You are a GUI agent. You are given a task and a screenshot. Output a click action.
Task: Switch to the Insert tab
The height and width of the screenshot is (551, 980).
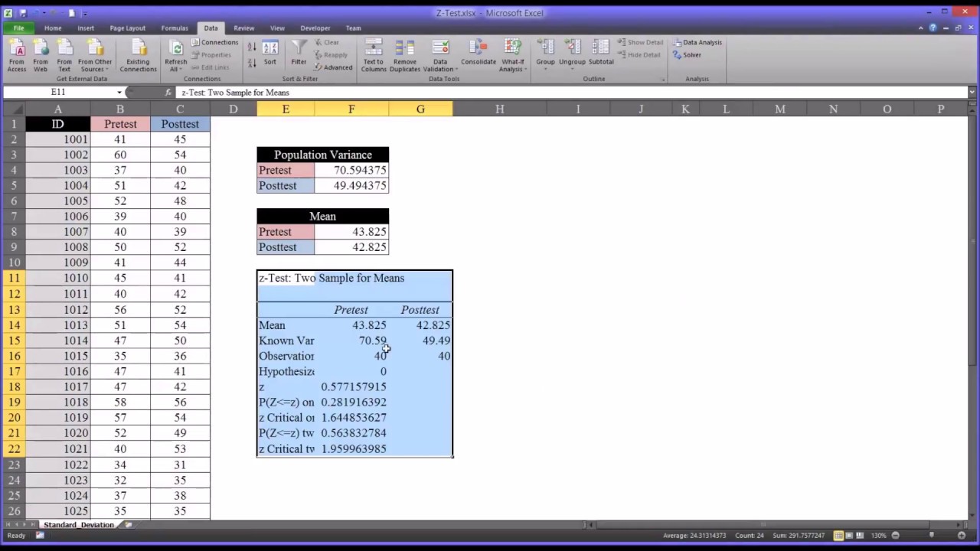tap(86, 28)
